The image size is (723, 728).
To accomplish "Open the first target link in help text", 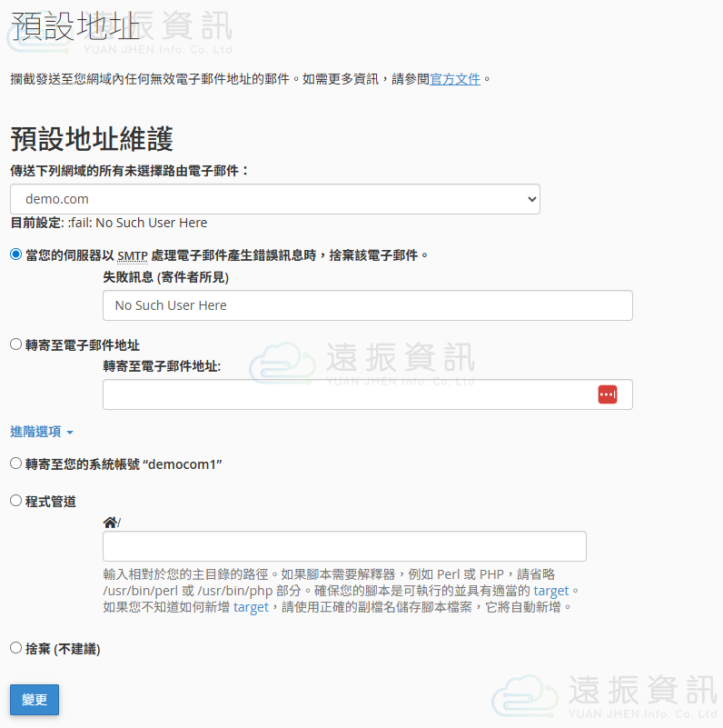I will [x=550, y=591].
